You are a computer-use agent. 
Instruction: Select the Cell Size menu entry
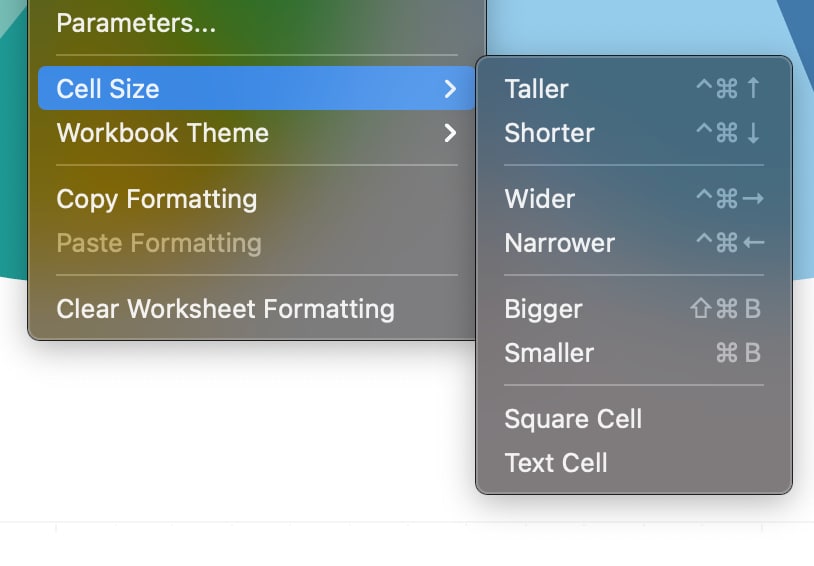256,88
